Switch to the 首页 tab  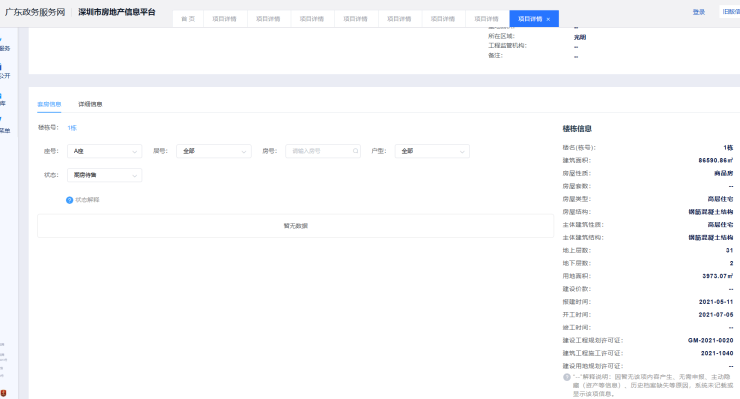(x=188, y=19)
